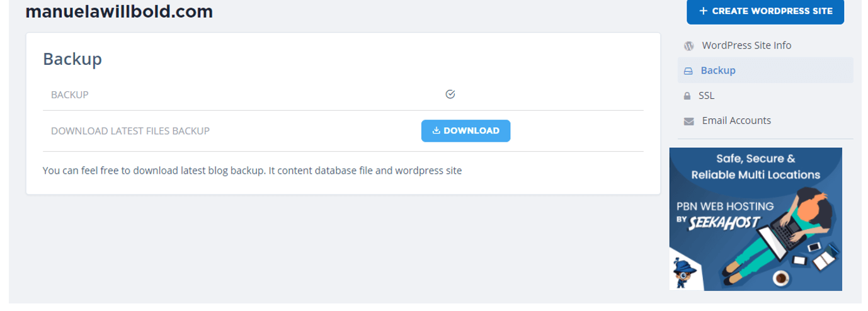Click the backup status checkmark circle icon
This screenshot has width=868, height=311.
450,94
